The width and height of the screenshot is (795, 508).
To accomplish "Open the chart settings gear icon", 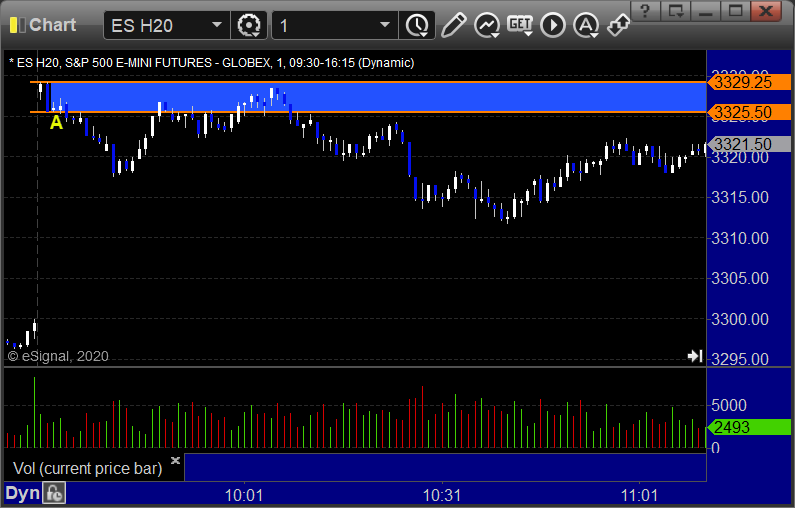I will [249, 25].
